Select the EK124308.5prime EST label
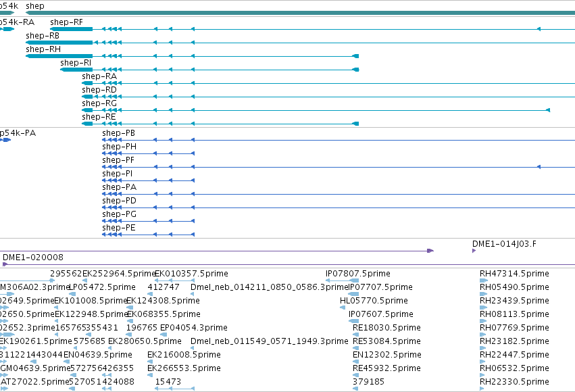575x392 pixels. pyautogui.click(x=164, y=301)
